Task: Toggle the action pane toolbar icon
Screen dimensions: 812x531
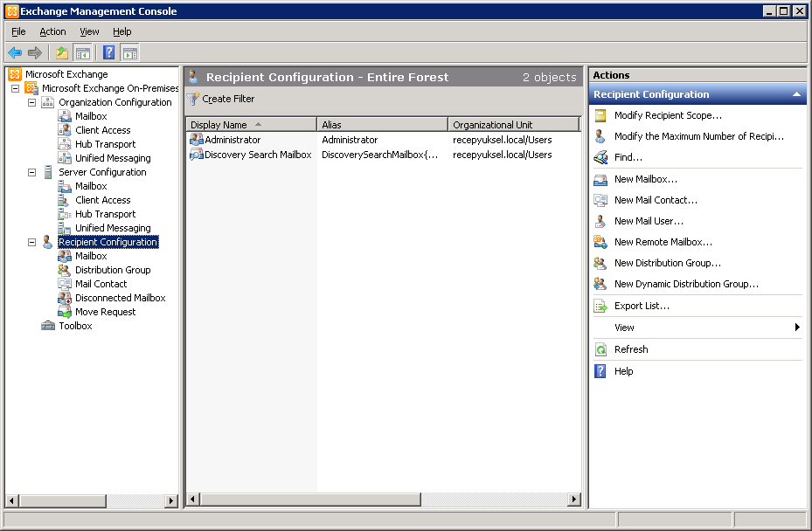Action: (x=130, y=52)
